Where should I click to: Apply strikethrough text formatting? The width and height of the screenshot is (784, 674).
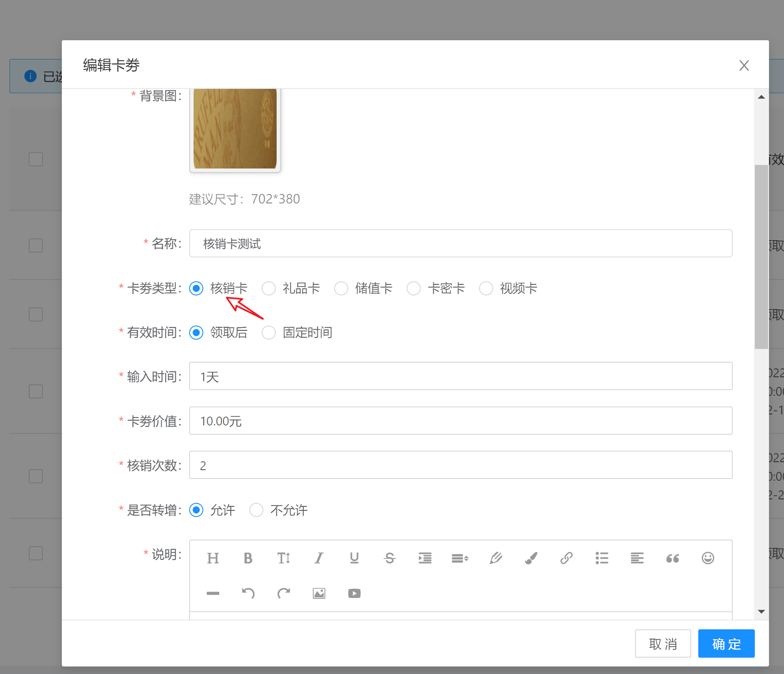point(389,558)
